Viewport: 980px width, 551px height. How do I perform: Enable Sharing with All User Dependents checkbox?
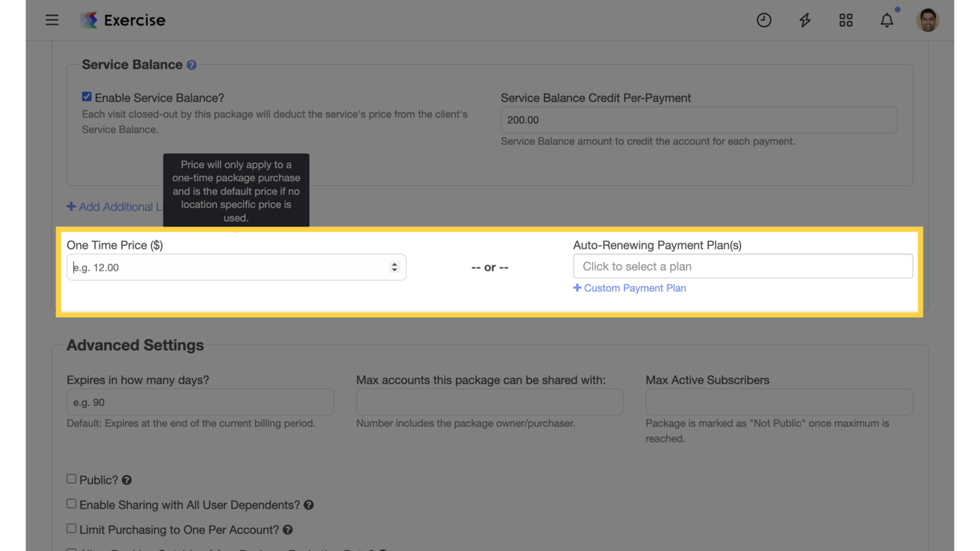pyautogui.click(x=71, y=503)
